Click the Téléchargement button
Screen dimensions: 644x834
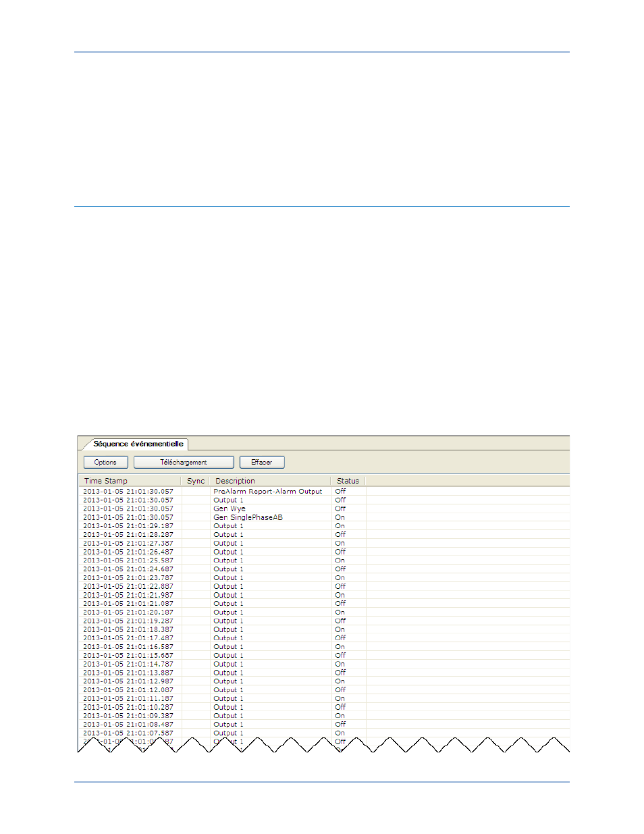pos(184,462)
